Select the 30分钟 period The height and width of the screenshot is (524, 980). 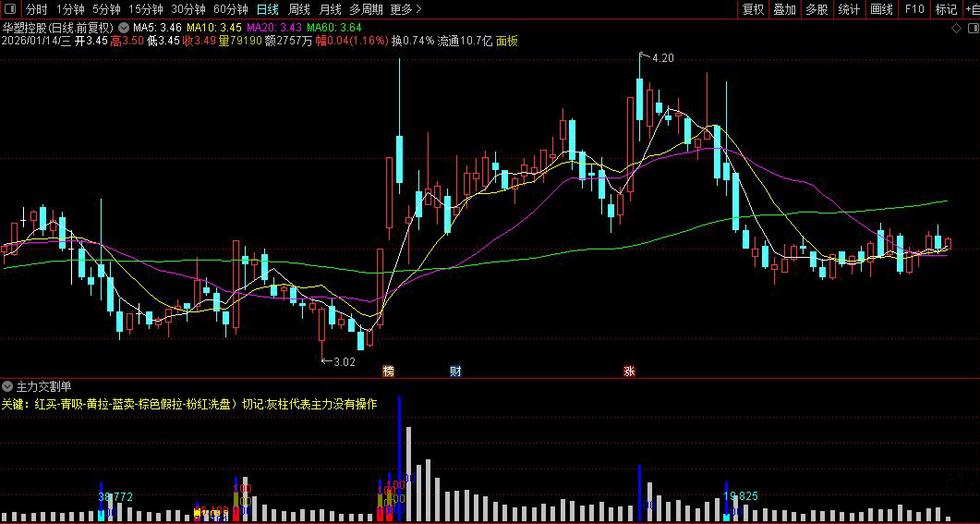(188, 9)
